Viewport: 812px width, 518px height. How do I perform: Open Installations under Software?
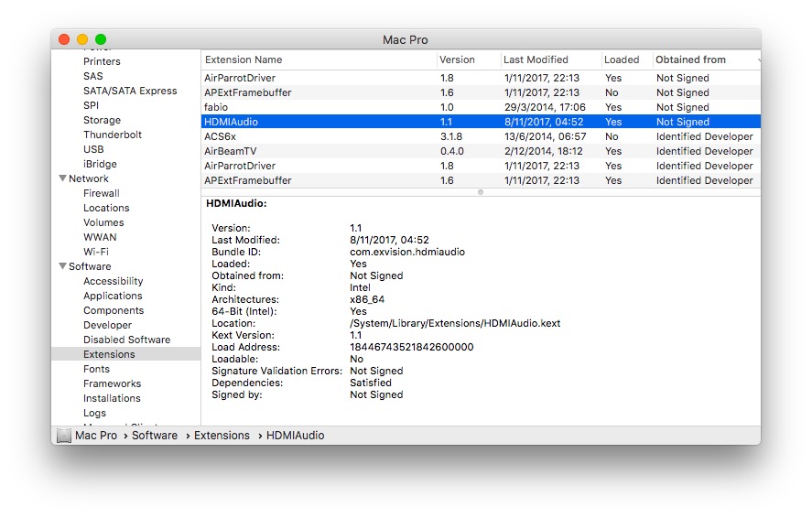[x=112, y=398]
